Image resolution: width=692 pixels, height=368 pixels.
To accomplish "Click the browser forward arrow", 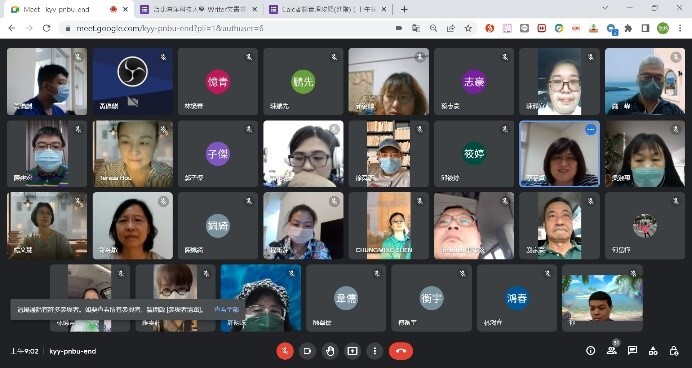I will pyautogui.click(x=29, y=28).
